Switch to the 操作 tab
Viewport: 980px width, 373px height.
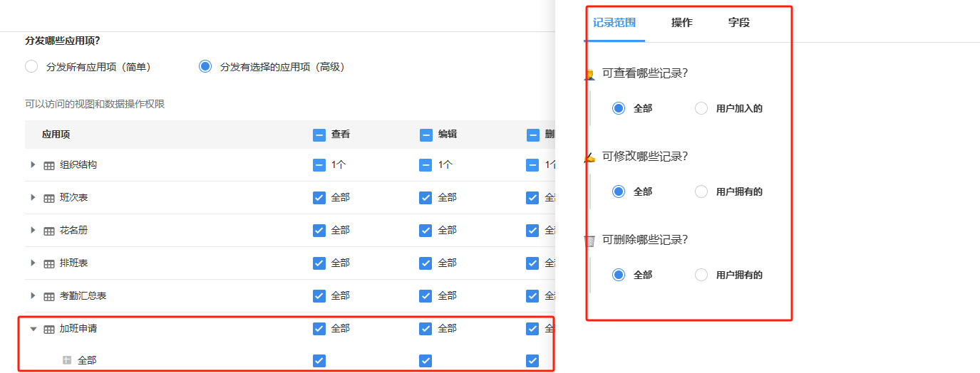tap(681, 23)
